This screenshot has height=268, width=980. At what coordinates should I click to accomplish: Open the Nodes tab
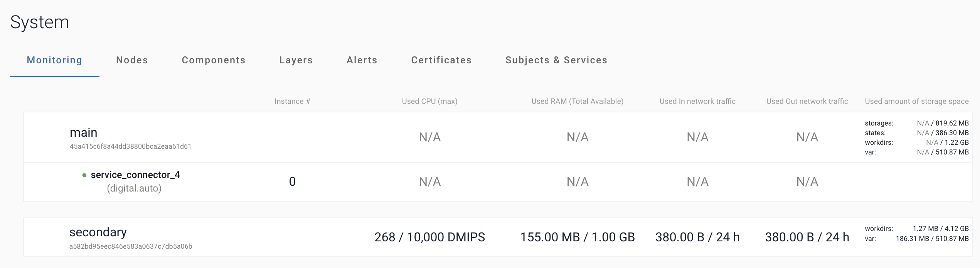coord(132,60)
